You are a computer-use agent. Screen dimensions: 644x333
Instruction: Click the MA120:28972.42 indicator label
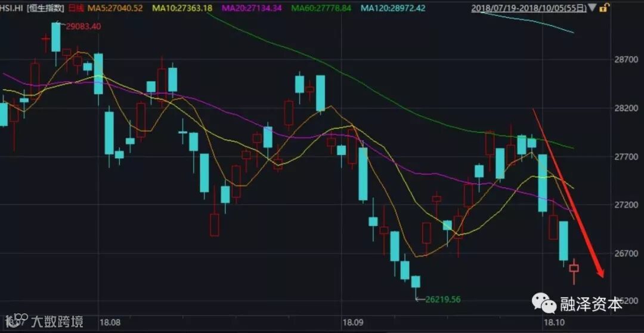[394, 8]
